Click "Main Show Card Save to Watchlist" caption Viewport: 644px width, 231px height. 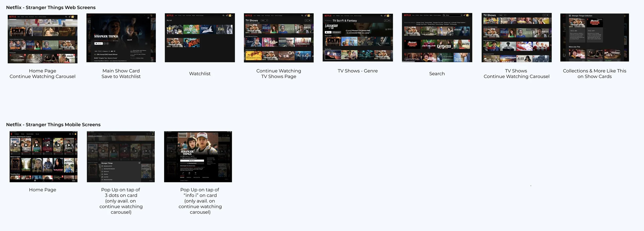[121, 74]
